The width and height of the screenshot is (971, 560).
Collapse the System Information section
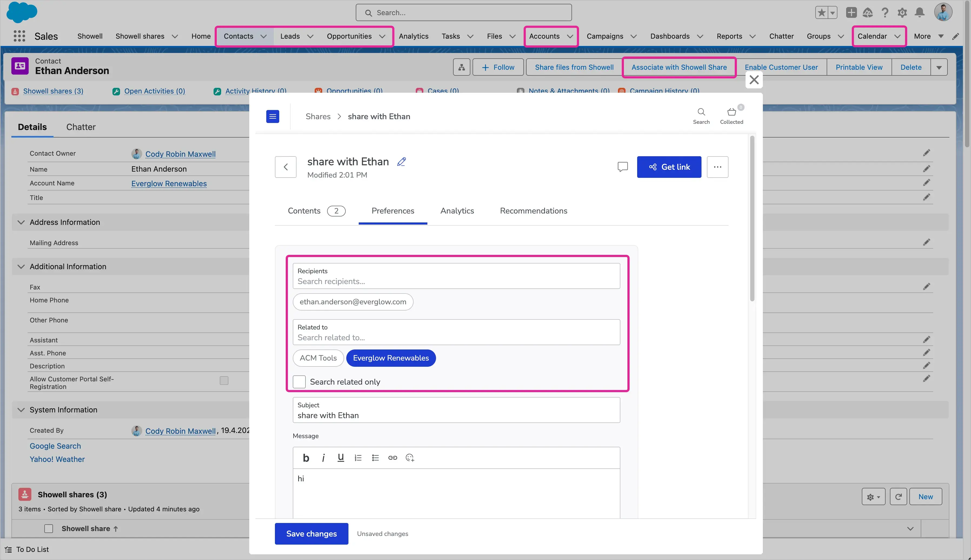[x=21, y=410]
